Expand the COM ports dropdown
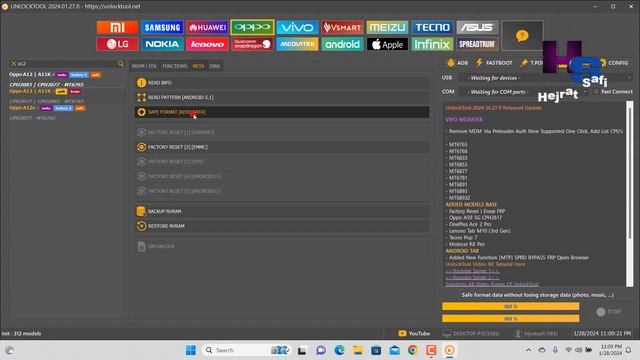The width and height of the screenshot is (640, 360). tap(585, 92)
